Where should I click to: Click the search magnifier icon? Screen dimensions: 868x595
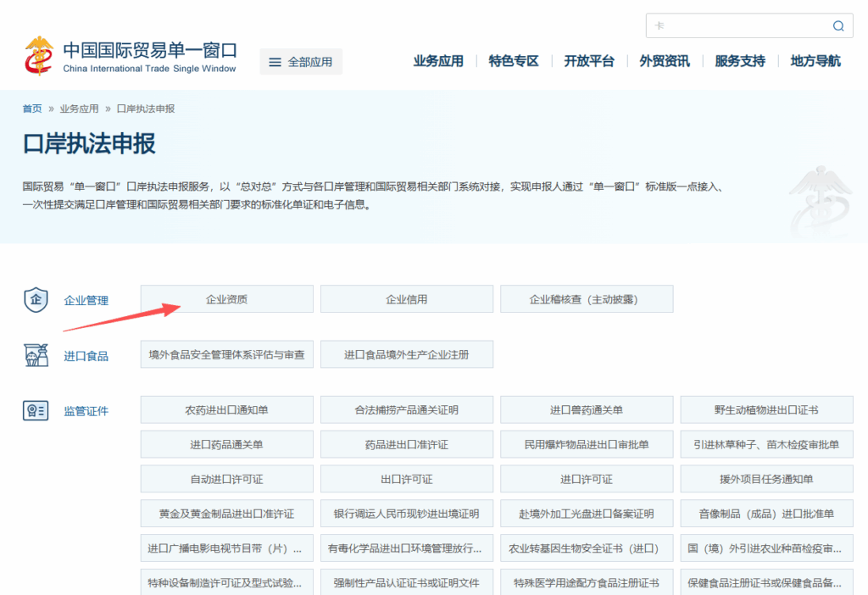(x=838, y=25)
